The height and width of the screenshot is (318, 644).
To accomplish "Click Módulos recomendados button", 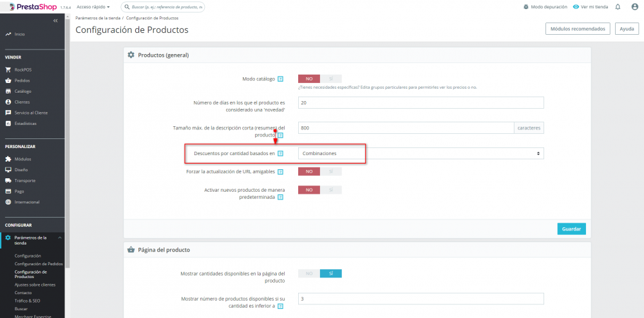I will [x=578, y=29].
